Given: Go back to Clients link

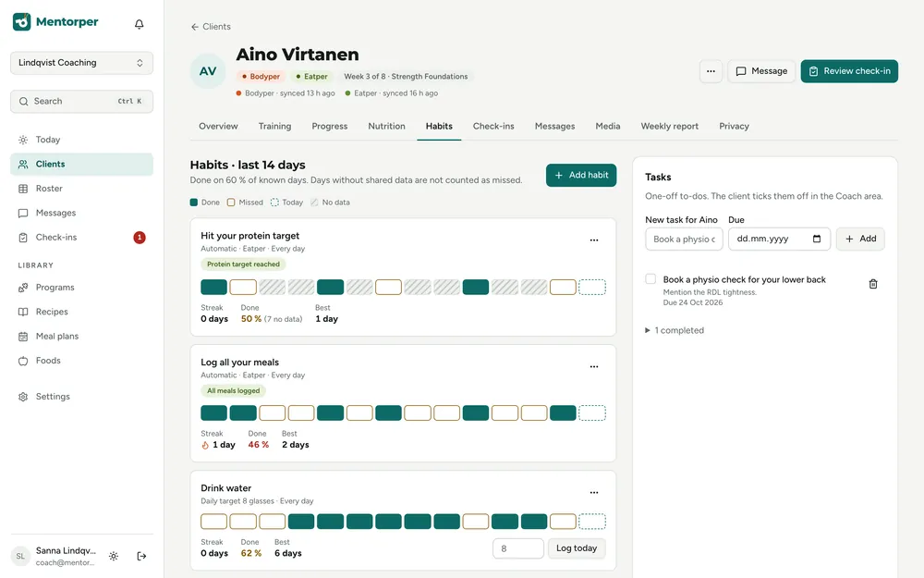Looking at the screenshot, I should point(211,27).
